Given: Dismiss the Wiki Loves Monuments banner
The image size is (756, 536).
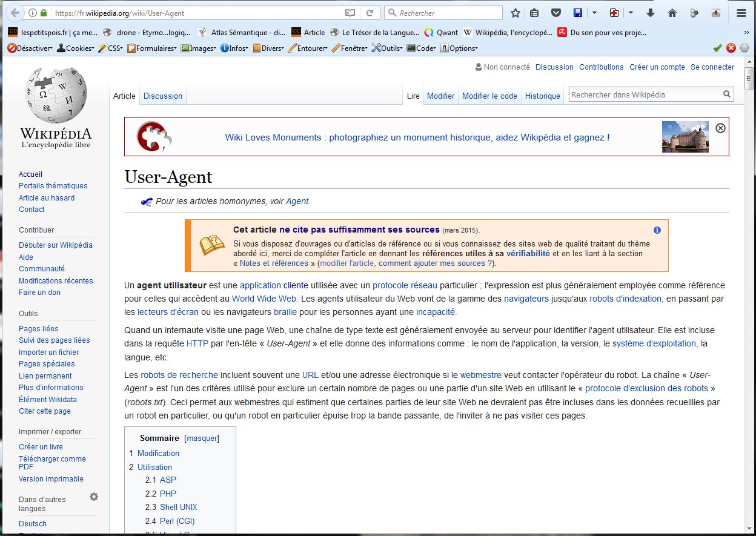Looking at the screenshot, I should click(x=720, y=128).
